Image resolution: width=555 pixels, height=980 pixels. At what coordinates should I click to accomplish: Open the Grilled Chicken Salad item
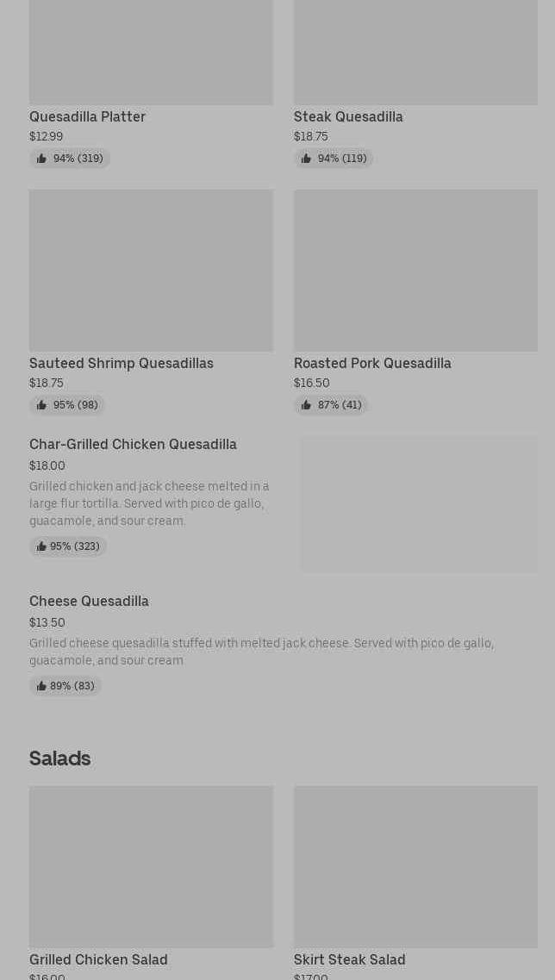(x=98, y=959)
